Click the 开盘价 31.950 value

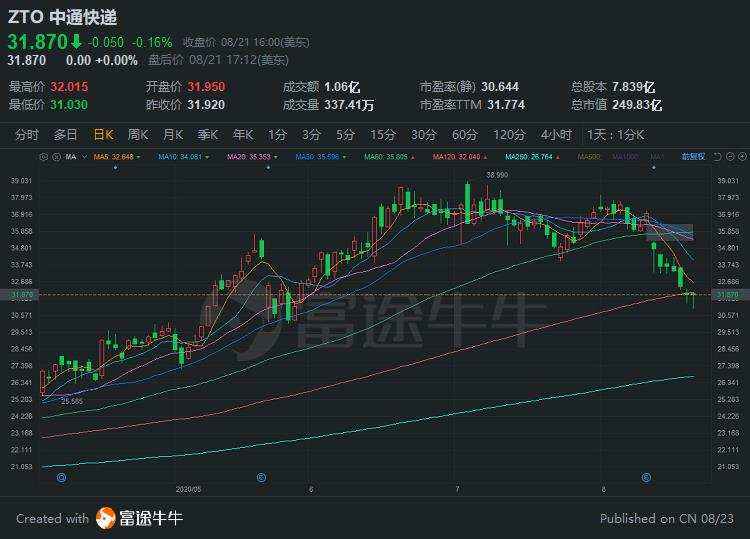tap(206, 87)
